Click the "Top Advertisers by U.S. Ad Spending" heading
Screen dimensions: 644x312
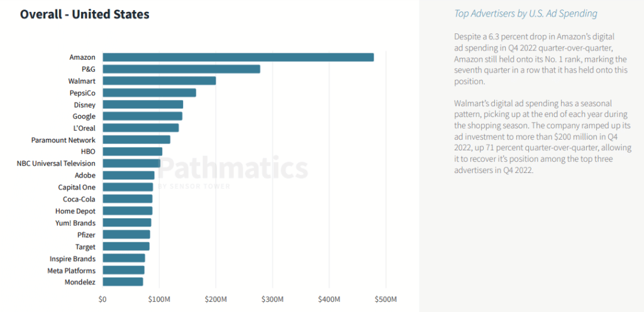coord(525,13)
